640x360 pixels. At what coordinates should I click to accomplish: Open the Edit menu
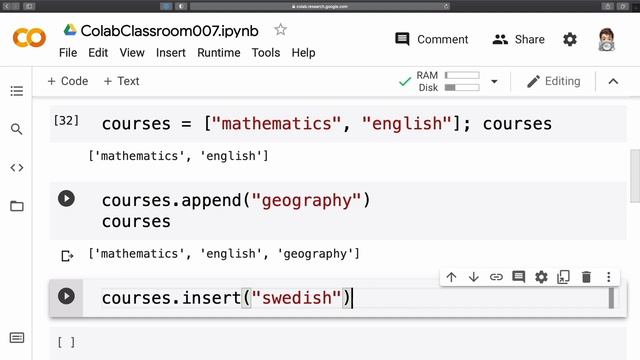98,53
